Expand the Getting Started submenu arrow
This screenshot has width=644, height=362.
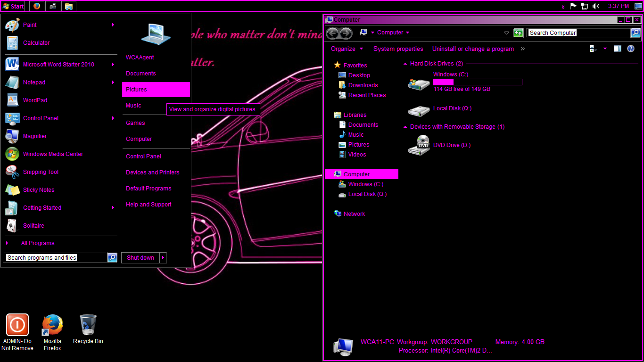[x=113, y=208]
